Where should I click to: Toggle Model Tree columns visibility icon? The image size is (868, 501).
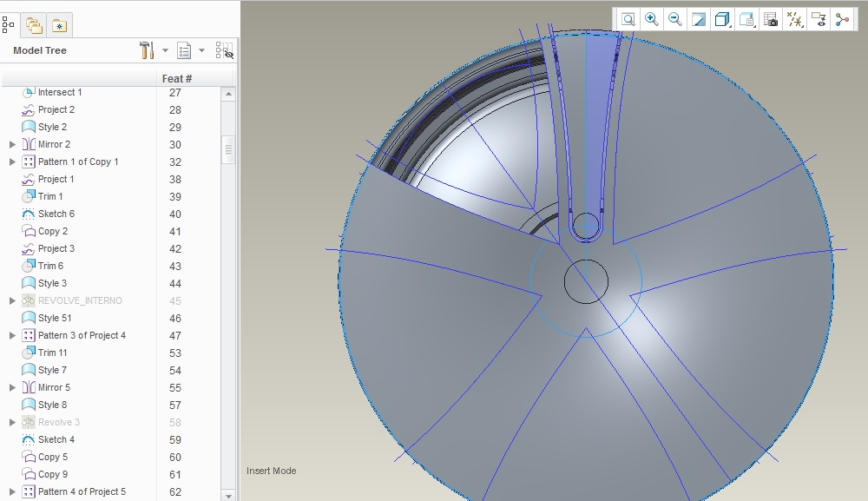click(224, 50)
